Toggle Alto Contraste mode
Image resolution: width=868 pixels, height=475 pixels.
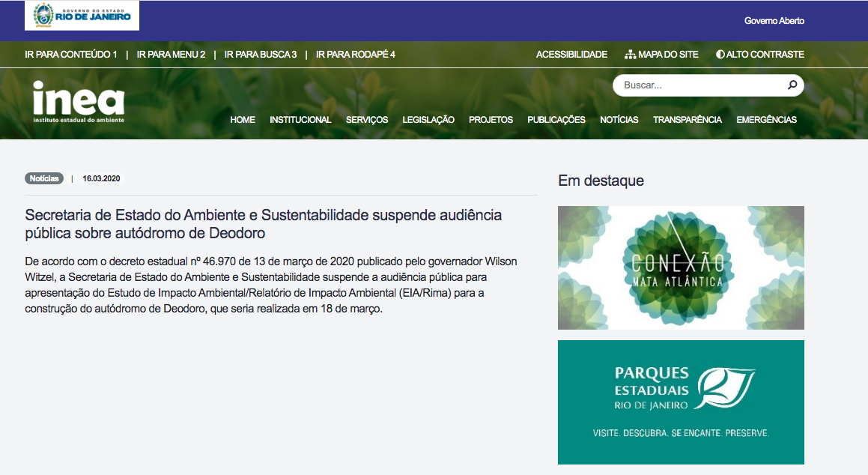[759, 55]
